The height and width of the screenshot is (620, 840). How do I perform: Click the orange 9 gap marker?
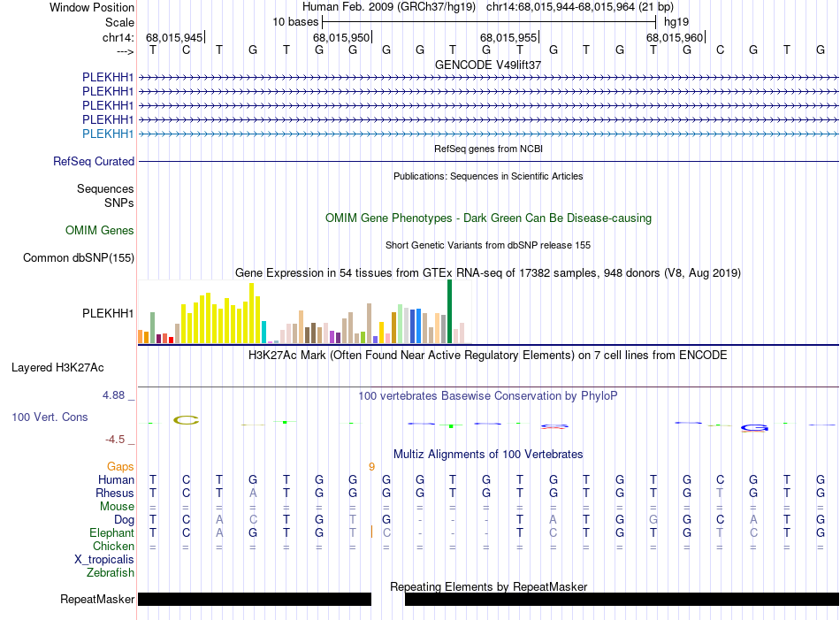point(372,466)
